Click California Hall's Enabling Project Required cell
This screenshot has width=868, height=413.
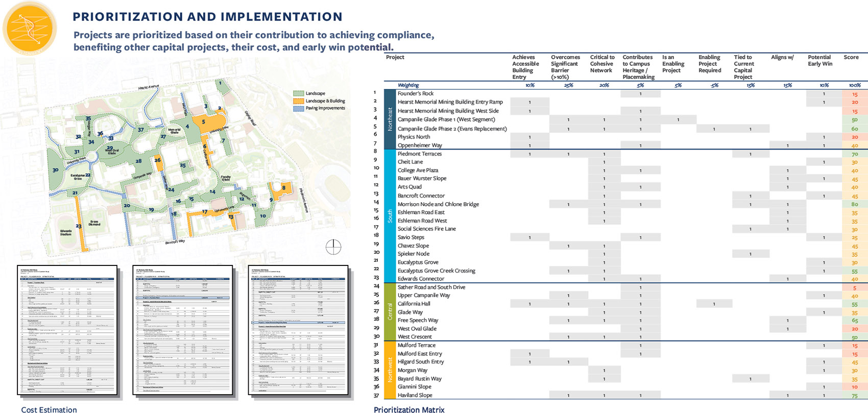point(714,304)
